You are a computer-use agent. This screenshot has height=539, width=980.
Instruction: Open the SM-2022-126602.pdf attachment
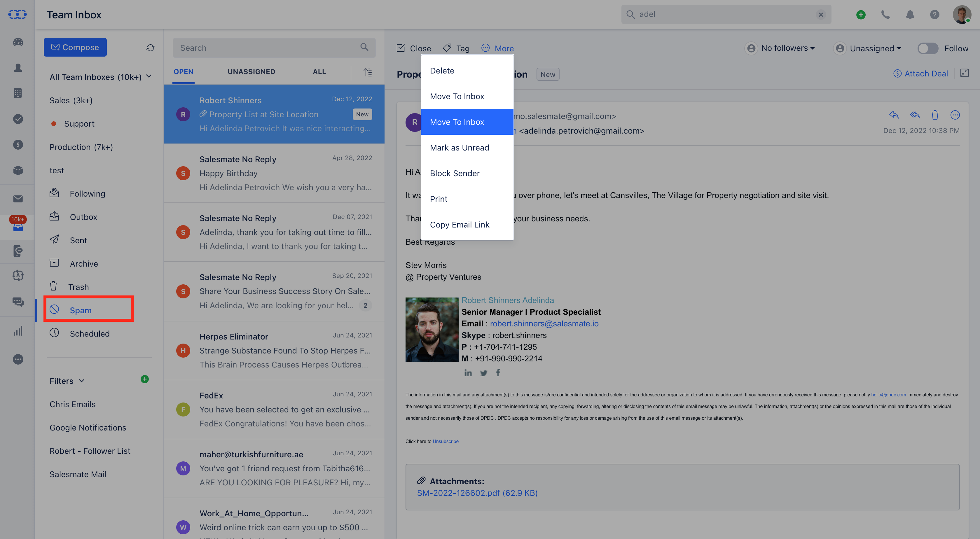[477, 493]
